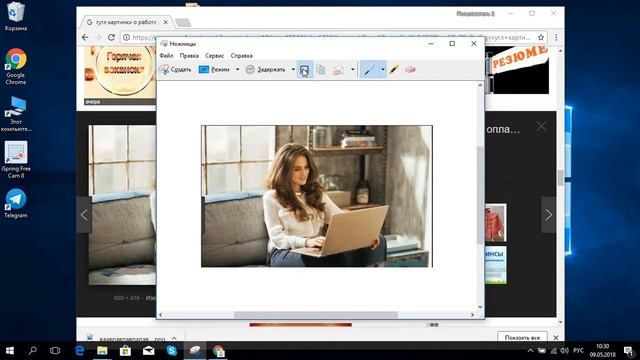This screenshot has width=640, height=360.
Task: Click the РУС language indicator
Action: click(578, 351)
